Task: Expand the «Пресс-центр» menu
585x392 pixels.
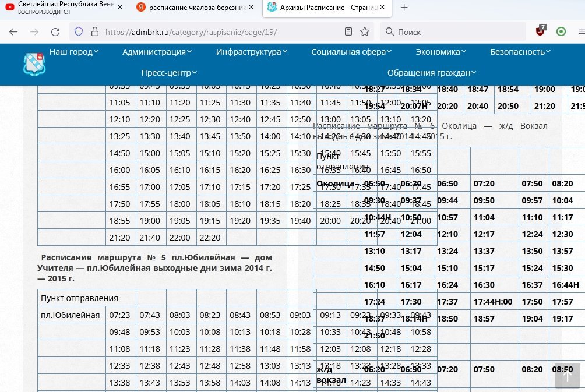Action: (169, 73)
